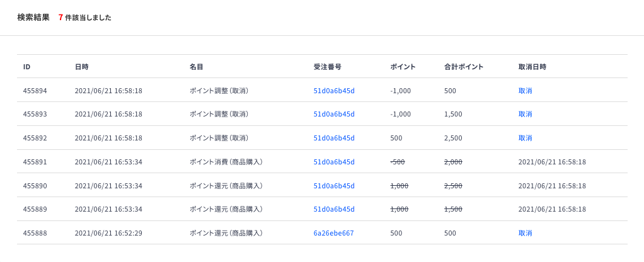Viewport: 644px width, 262px height.
Task: Open order number 6a26ebe667
Action: (x=333, y=233)
